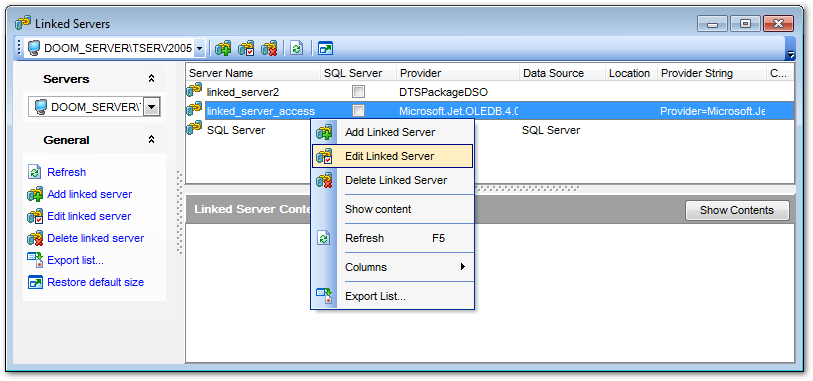Choose Refresh F5 from the context menu

pyautogui.click(x=393, y=238)
